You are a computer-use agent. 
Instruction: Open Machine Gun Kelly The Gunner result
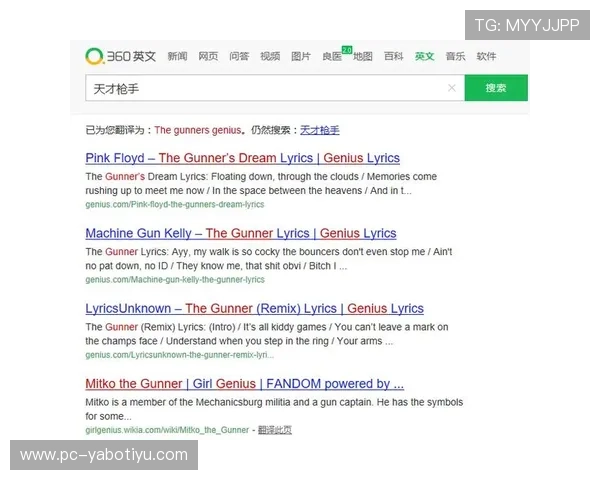[240, 233]
